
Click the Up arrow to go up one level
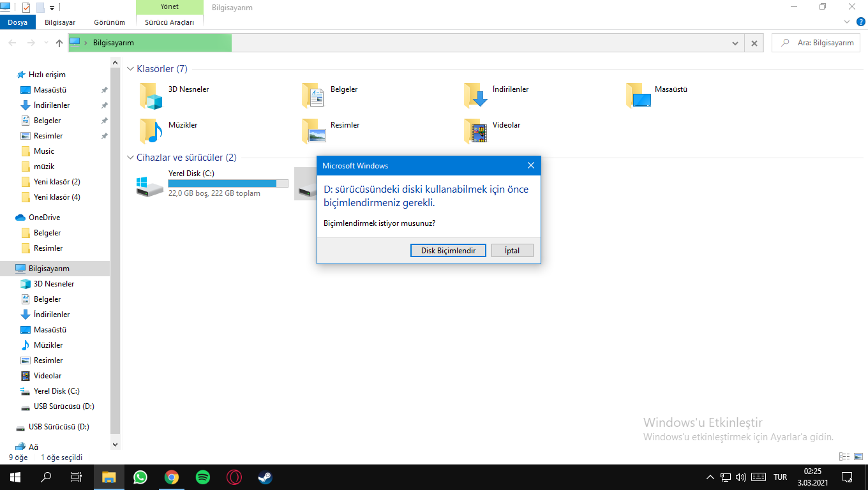tap(59, 43)
